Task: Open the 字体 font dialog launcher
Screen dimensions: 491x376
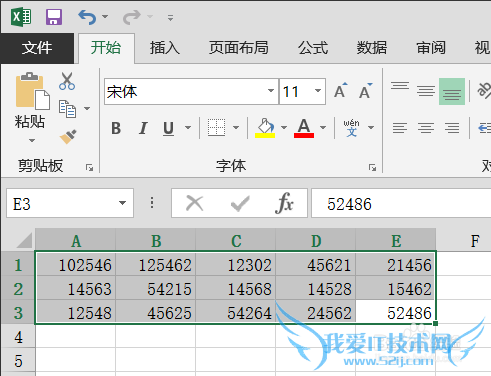Action: coord(372,167)
